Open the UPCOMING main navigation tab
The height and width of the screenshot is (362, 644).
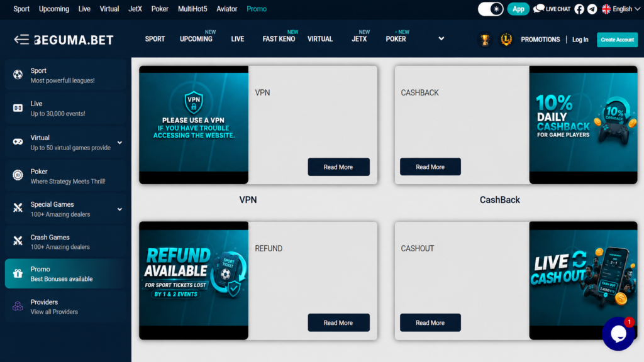(196, 39)
